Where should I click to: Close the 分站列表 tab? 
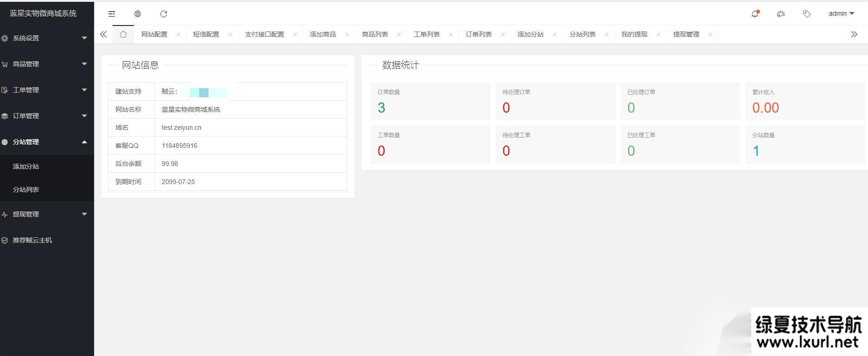click(607, 34)
